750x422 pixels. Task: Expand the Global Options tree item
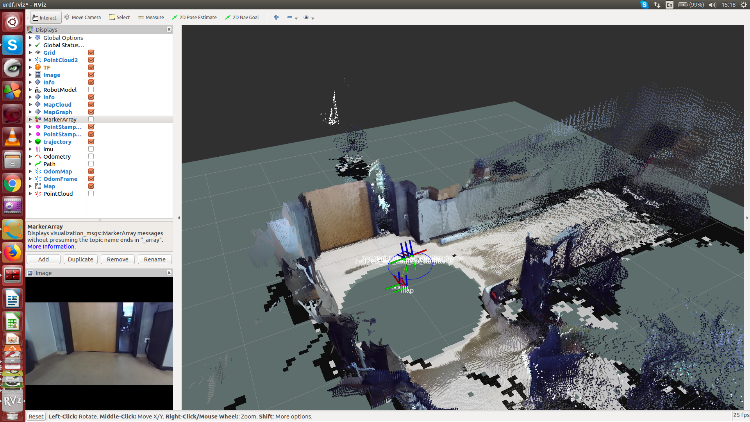point(30,38)
